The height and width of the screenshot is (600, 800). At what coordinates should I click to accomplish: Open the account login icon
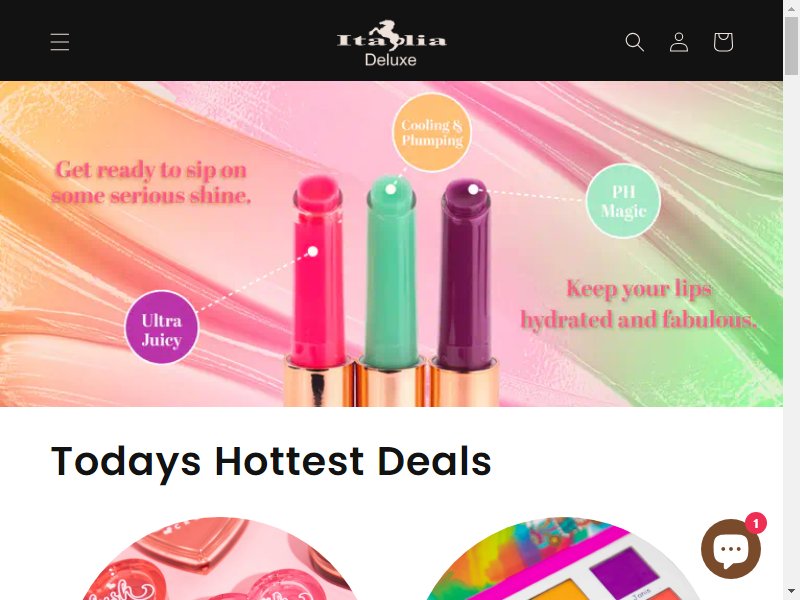click(679, 42)
